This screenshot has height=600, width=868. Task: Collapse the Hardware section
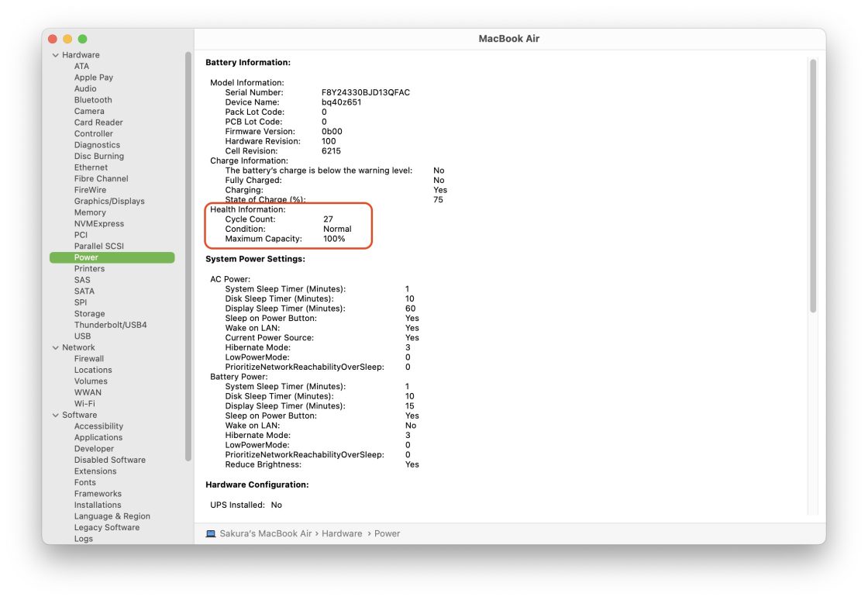click(56, 54)
